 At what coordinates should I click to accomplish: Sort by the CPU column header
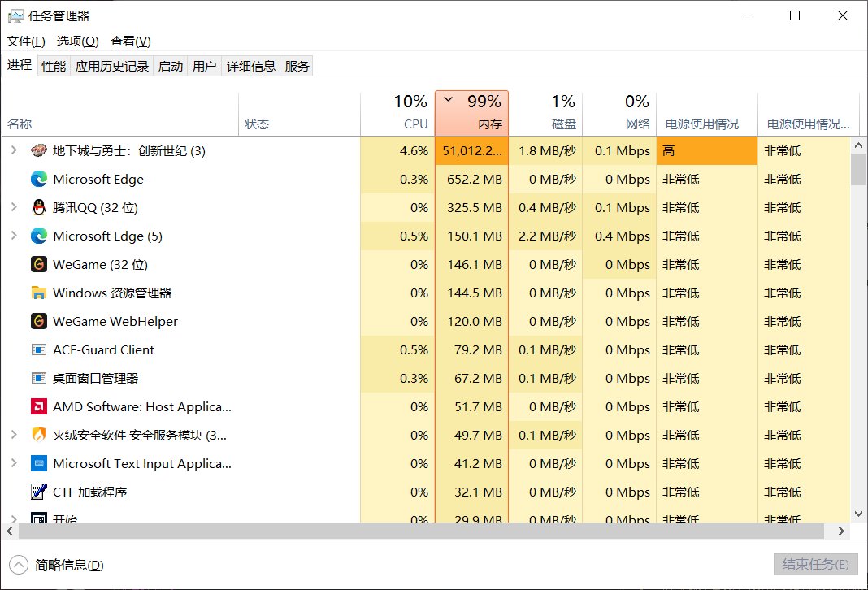(397, 114)
